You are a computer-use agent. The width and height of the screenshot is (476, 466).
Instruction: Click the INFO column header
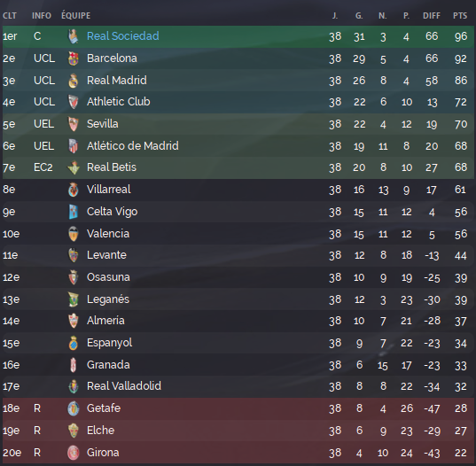pyautogui.click(x=42, y=16)
